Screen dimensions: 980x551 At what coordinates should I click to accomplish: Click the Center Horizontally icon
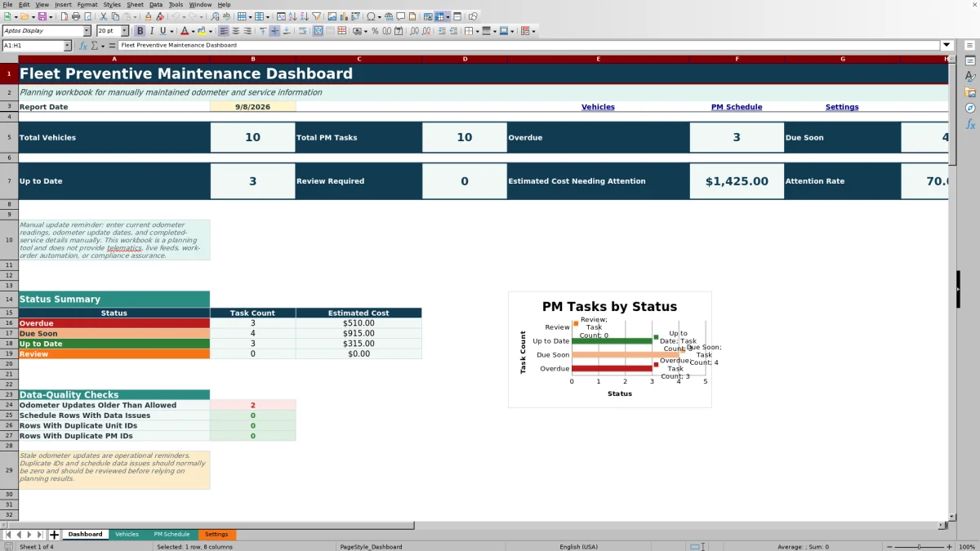coord(235,31)
